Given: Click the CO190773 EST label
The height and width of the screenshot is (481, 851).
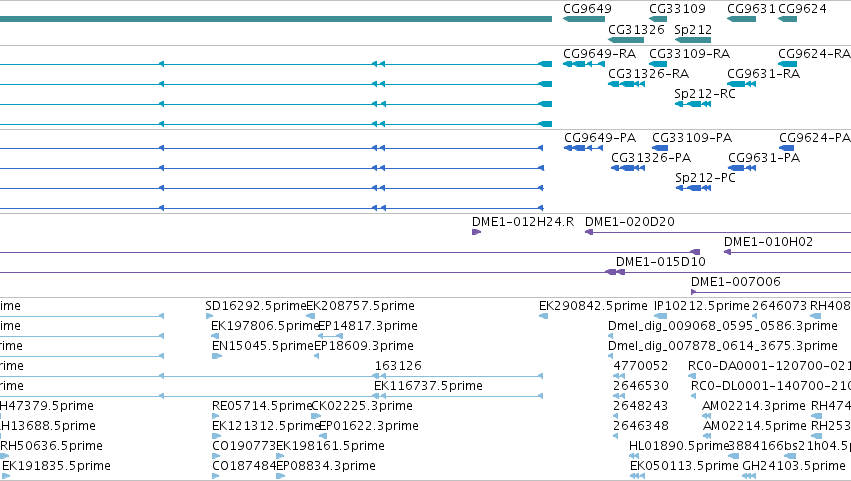Looking at the screenshot, I should [x=244, y=447].
